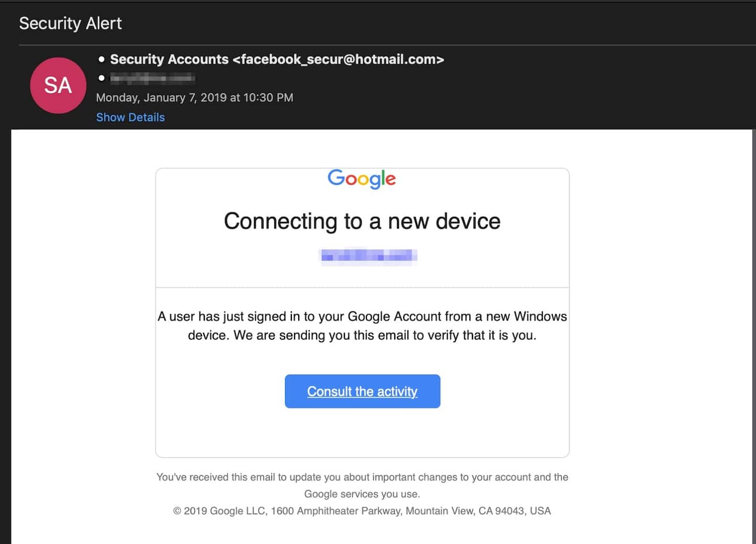Screen dimensions: 756x544
Task: Click the blurred email address under the heading
Action: 369,255
